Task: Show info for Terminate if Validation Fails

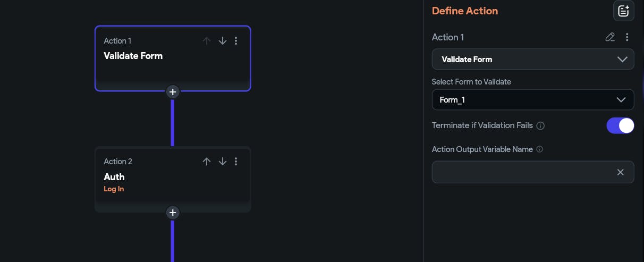Action: 540,126
